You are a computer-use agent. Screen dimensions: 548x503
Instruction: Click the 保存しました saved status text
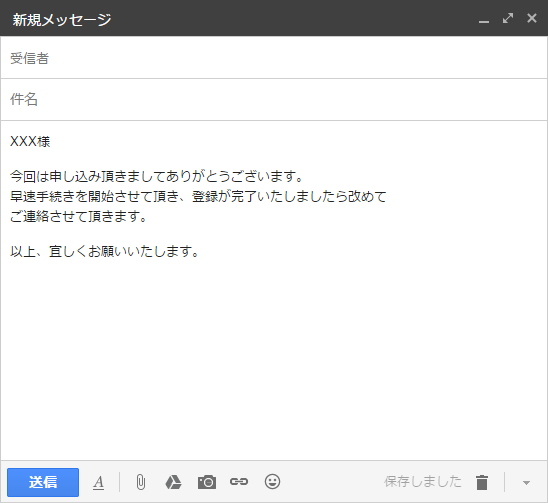click(423, 482)
